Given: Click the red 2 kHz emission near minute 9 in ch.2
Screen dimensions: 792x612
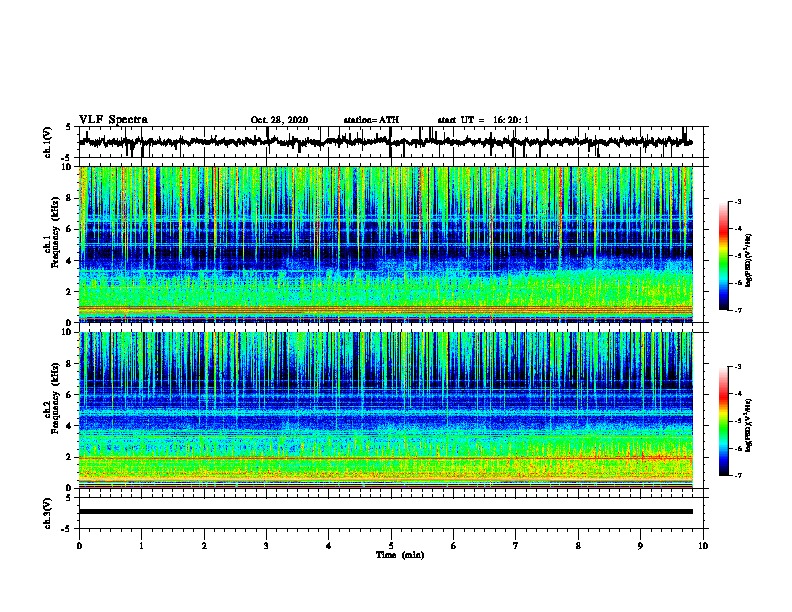Looking at the screenshot, I should click(x=657, y=457).
